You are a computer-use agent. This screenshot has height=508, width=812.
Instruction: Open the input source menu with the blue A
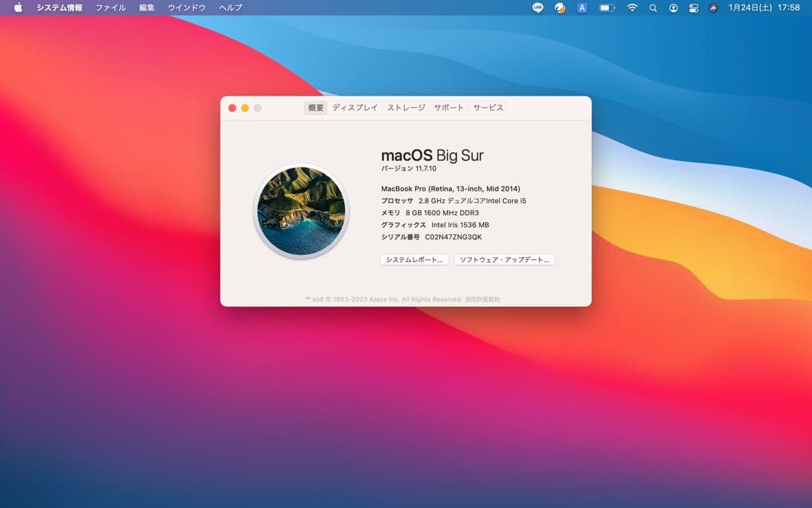(581, 8)
